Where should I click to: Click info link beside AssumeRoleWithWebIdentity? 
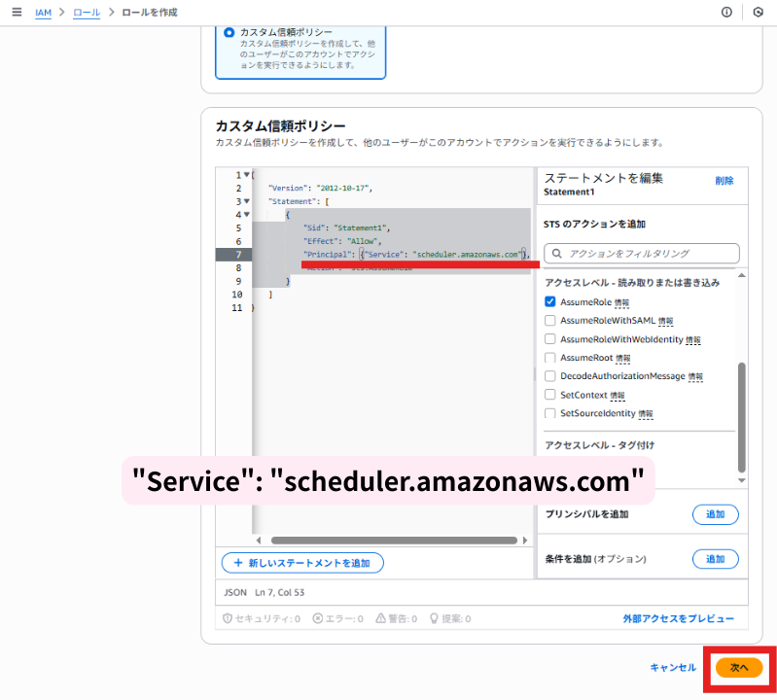(693, 340)
